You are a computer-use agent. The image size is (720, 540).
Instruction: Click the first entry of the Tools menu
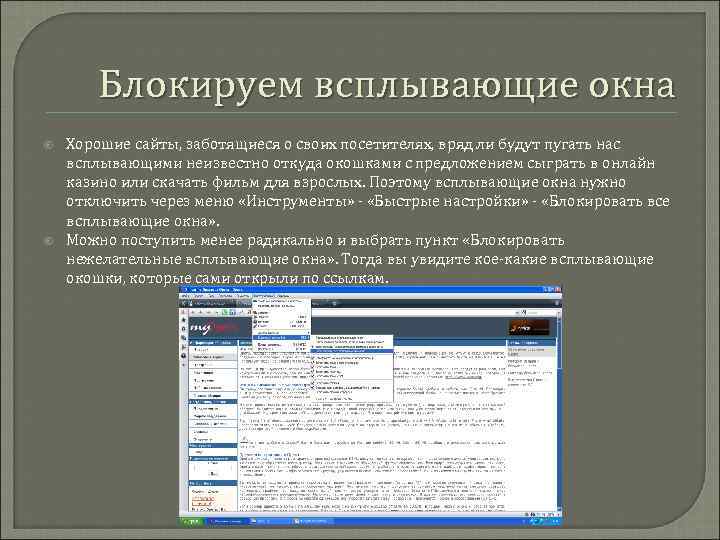click(281, 301)
